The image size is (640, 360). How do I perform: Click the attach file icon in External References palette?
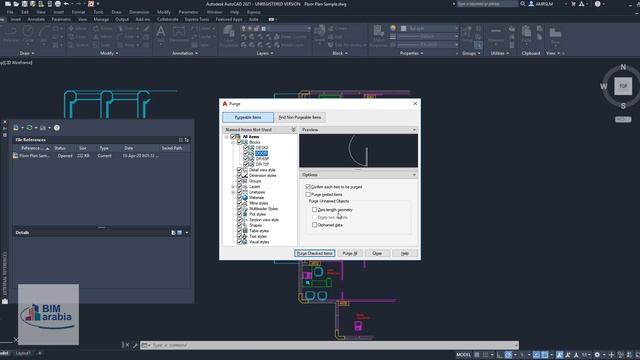click(16, 128)
